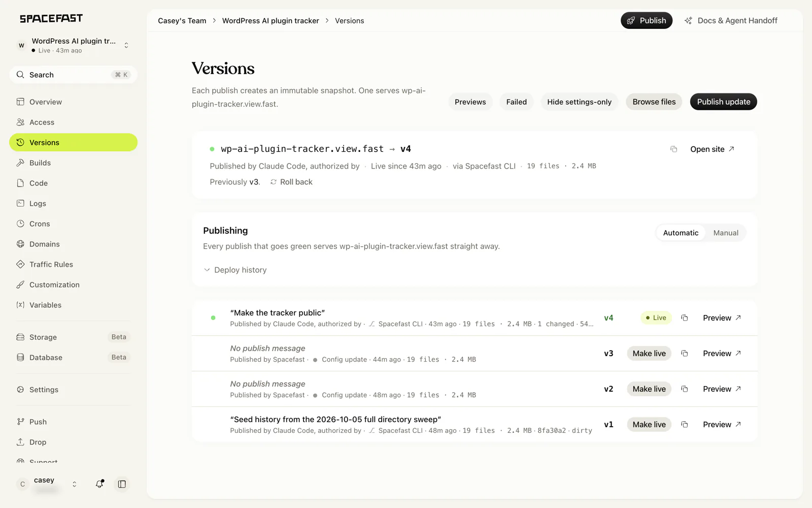Open the project switcher dropdown
This screenshot has width=812, height=508.
click(x=73, y=45)
